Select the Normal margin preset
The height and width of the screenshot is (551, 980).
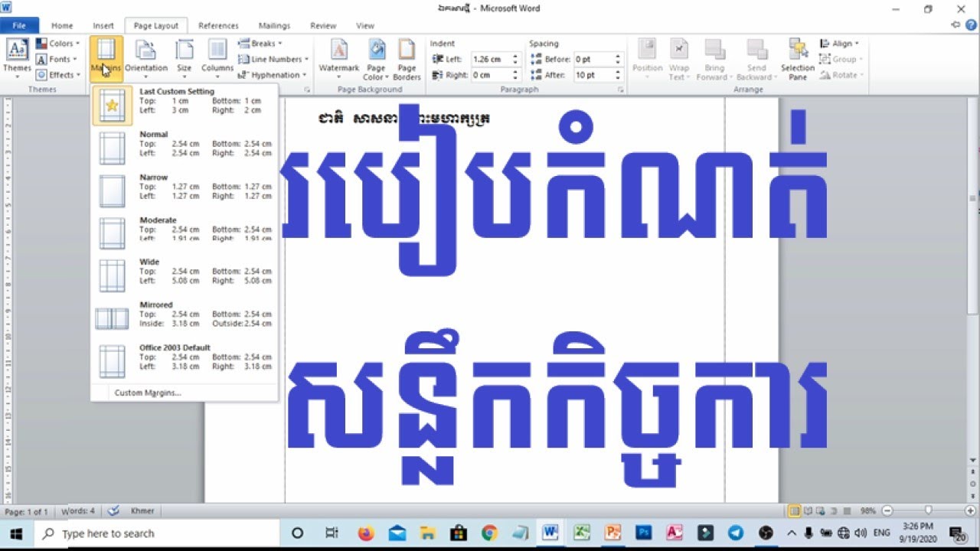point(184,148)
